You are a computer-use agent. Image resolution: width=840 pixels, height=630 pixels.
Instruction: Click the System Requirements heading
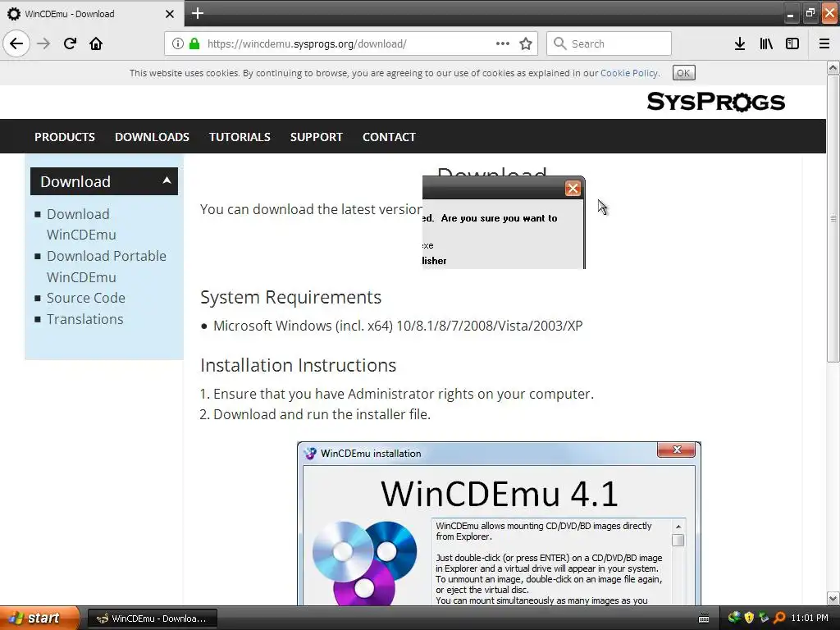pyautogui.click(x=290, y=297)
